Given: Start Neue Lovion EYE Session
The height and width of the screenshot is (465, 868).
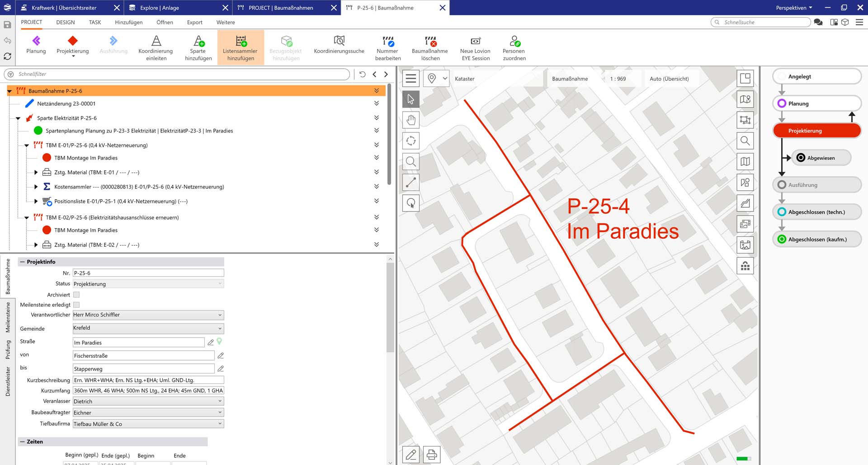Looking at the screenshot, I should coord(475,42).
